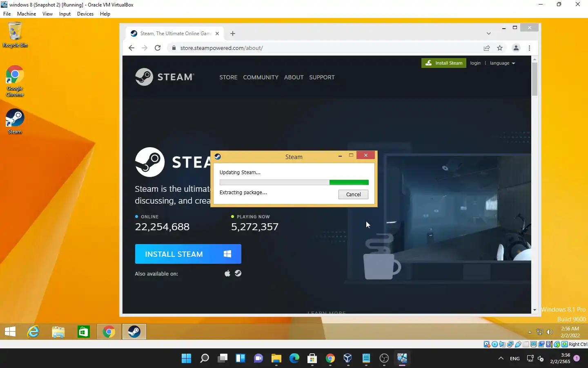The height and width of the screenshot is (368, 588).
Task: Open VirtualBox Input menu
Action: [x=65, y=14]
